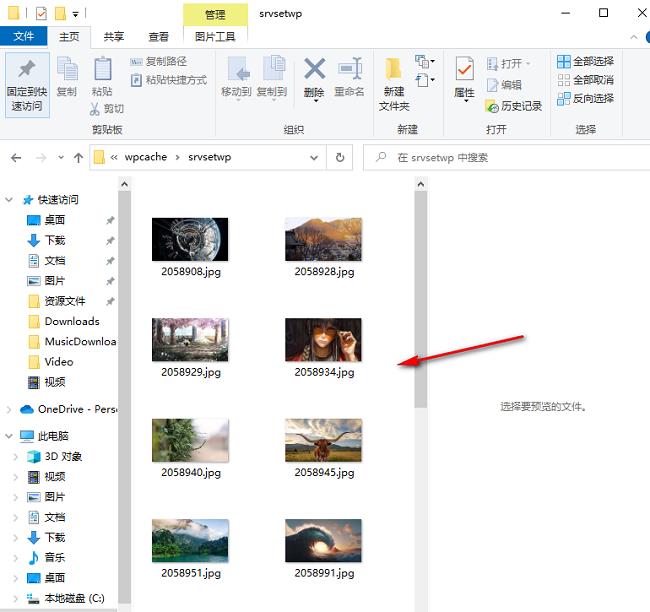Click the red Delete X icon
This screenshot has height=612, width=650.
315,68
